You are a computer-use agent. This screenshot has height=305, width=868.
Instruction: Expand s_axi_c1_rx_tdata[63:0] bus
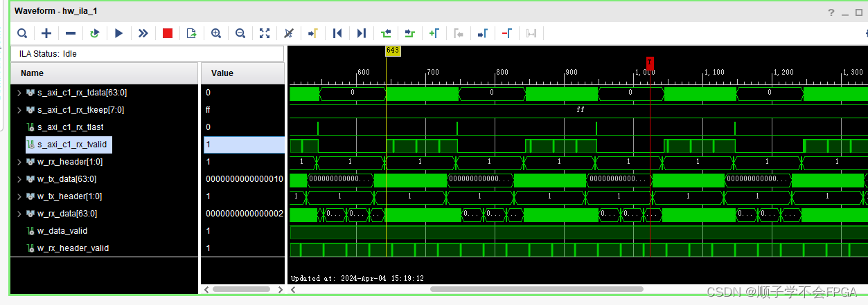click(x=19, y=92)
